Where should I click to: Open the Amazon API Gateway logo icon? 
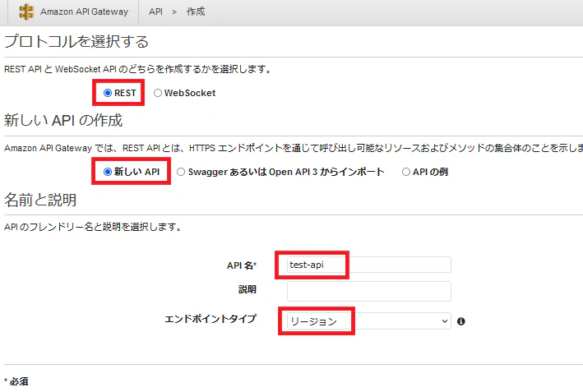(x=26, y=12)
